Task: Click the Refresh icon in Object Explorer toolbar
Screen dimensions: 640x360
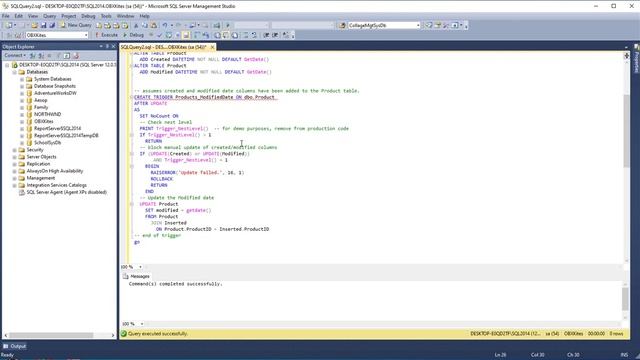Action: click(67, 56)
